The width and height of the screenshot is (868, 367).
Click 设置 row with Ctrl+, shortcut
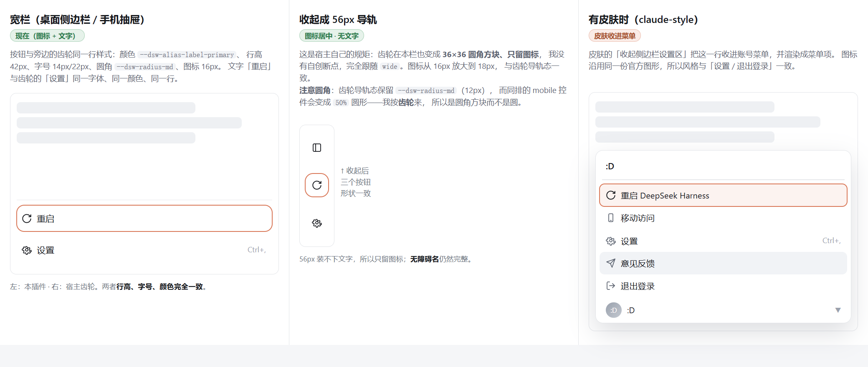(144, 250)
